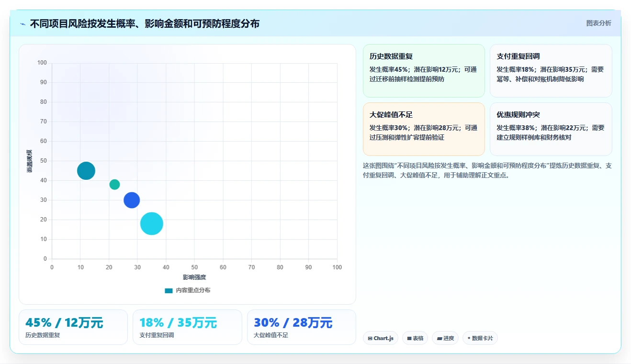Open the 历史数据重复 risk card
The height and width of the screenshot is (364, 631).
tap(424, 71)
